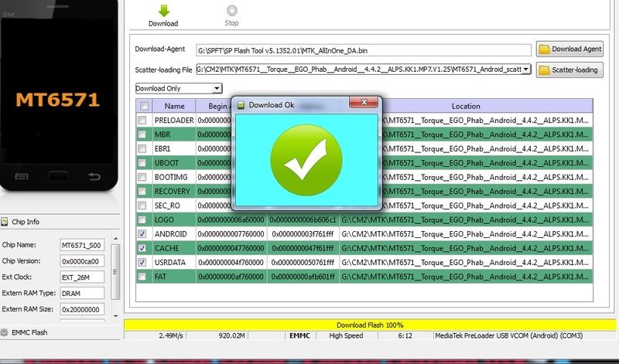Screen dimensions: 619x364
Task: Uncheck the CACHE partition checkbox
Action: (142, 248)
